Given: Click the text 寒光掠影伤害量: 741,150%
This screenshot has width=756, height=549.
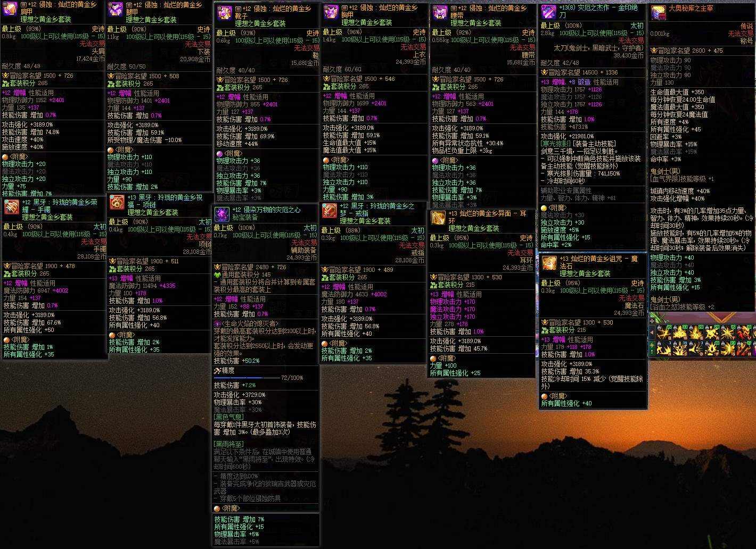Looking at the screenshot, I should 582,173.
